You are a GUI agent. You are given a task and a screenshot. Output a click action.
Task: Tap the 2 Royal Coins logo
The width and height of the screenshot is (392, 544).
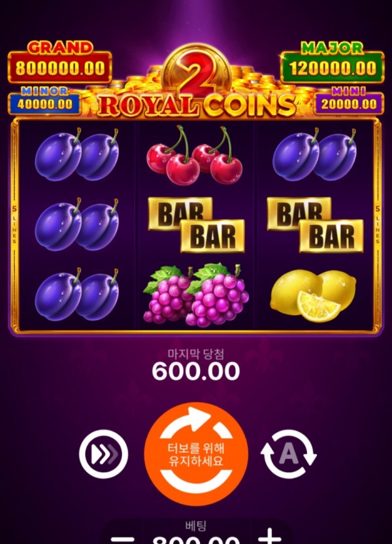tap(196, 83)
